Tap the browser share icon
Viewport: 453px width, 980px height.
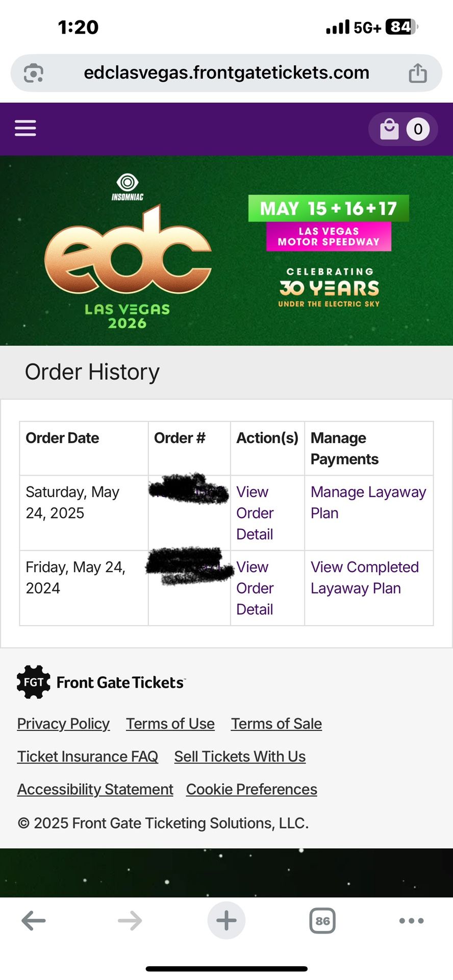click(x=418, y=73)
